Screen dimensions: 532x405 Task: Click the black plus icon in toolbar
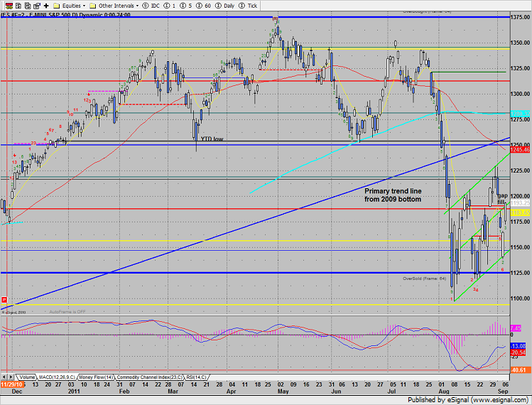[x=46, y=6]
